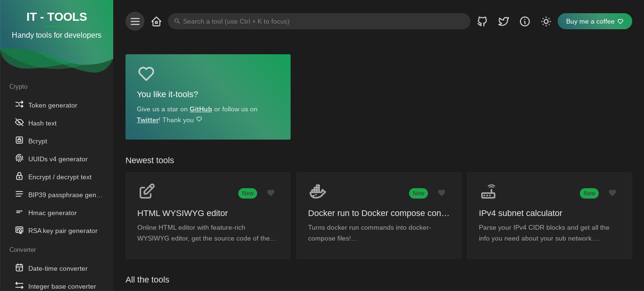Click the info icon in the top bar
This screenshot has width=644, height=291.
click(525, 21)
